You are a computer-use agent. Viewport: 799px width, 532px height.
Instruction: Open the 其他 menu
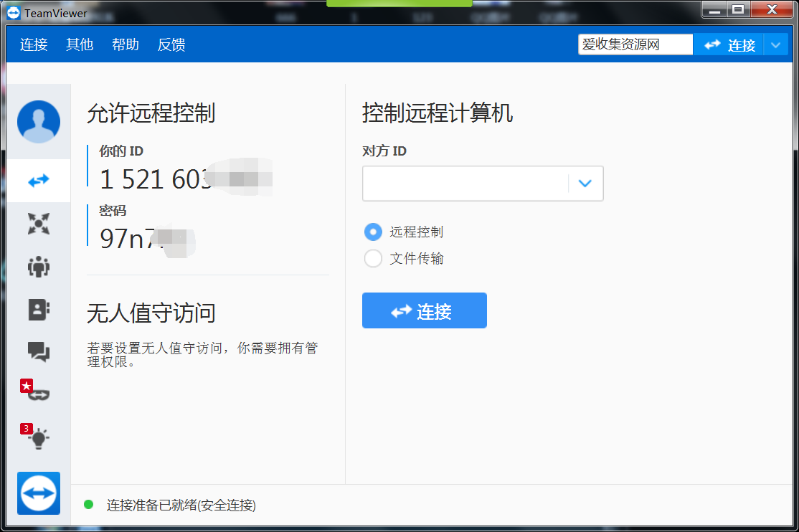(x=80, y=44)
